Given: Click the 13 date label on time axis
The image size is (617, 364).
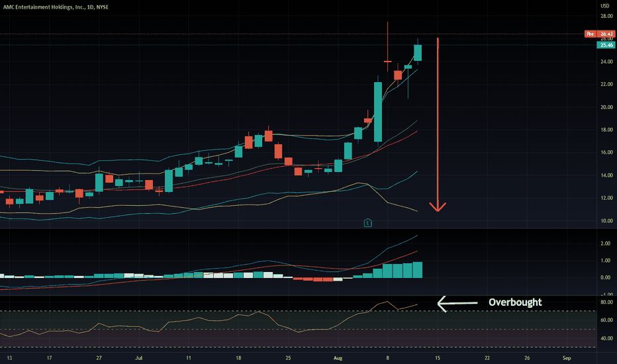Looking at the screenshot, I should point(9,358).
